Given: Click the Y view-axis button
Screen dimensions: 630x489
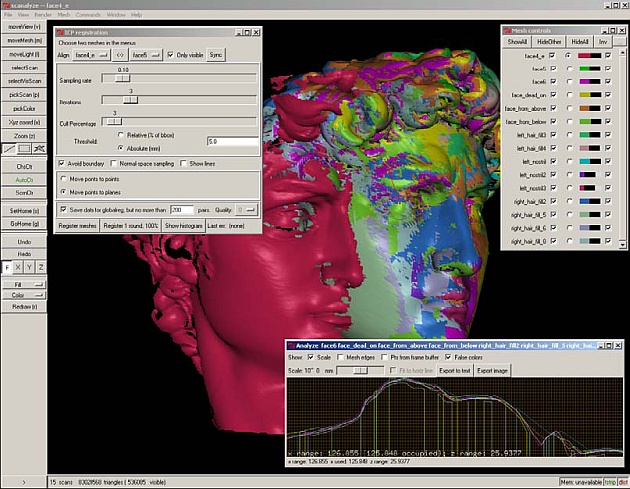Looking at the screenshot, I should pyautogui.click(x=29, y=267).
